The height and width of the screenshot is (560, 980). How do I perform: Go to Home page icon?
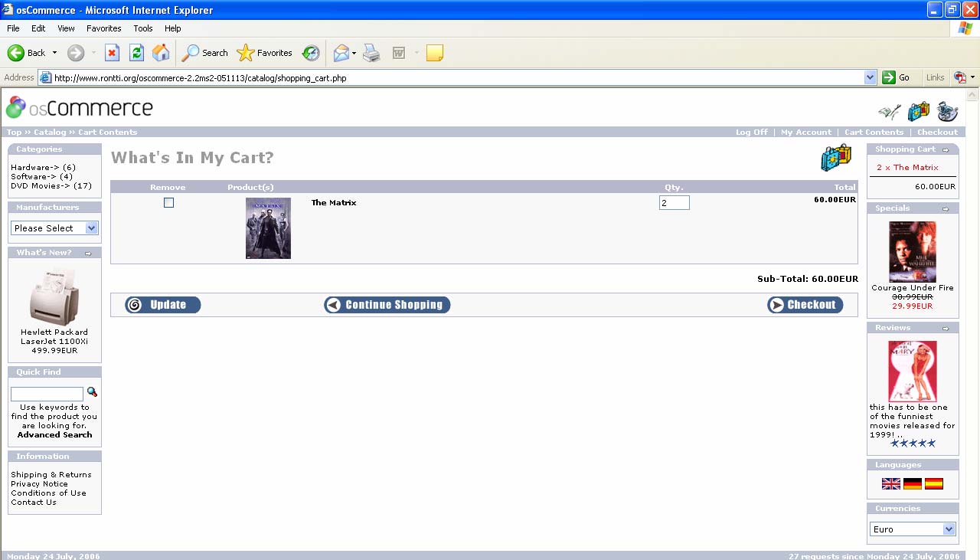tap(161, 53)
